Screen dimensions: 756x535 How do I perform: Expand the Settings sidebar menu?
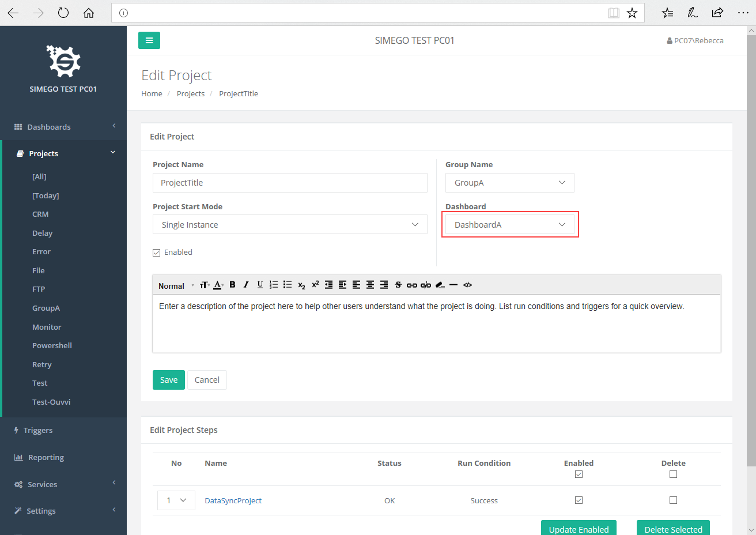[63, 511]
